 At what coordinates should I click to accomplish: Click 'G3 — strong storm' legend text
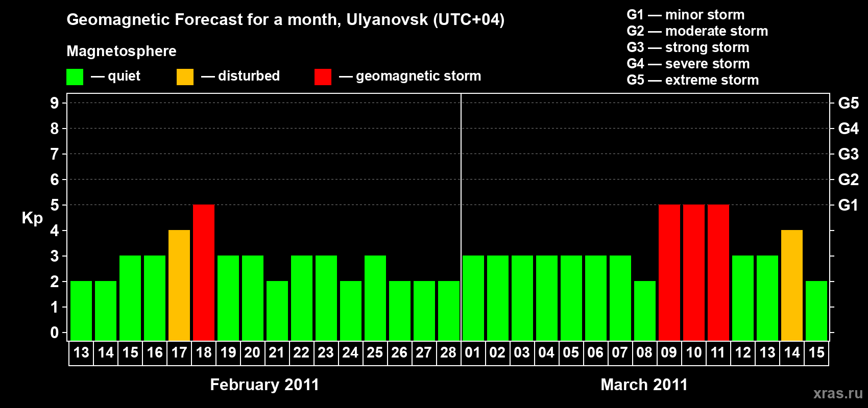(688, 47)
